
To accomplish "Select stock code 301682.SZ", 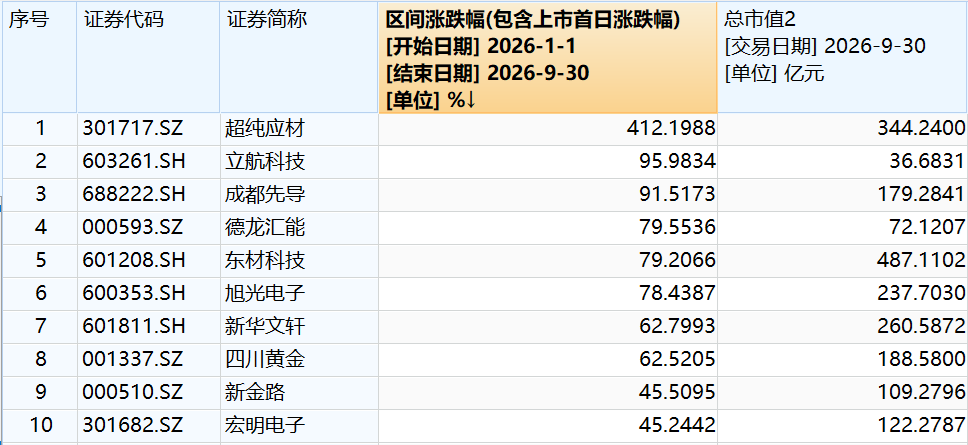I will point(133,425).
